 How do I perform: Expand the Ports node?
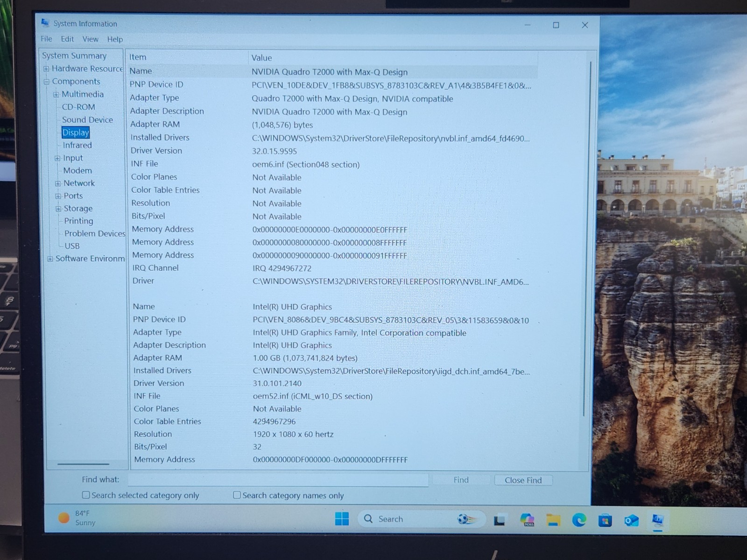pos(58,196)
